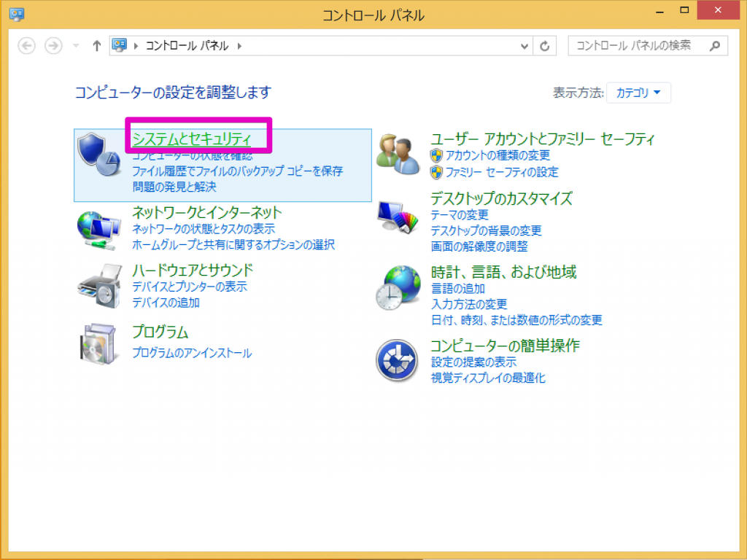Click デスクトップの背景の変更 link
This screenshot has height=560, width=747.
pos(486,230)
